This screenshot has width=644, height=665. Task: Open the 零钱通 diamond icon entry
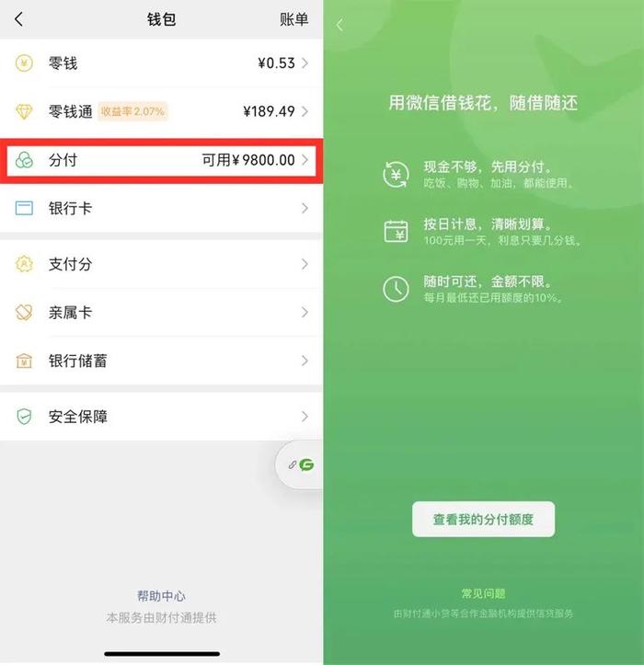tap(24, 111)
